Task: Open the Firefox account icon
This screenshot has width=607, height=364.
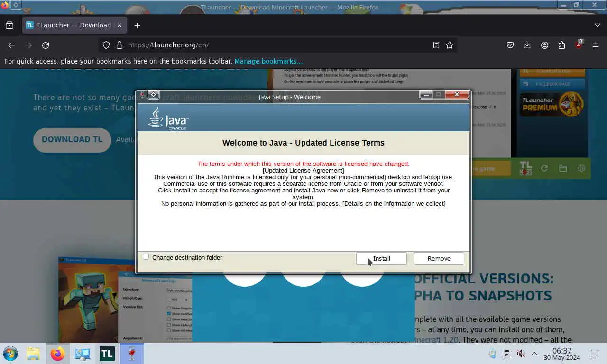Action: coord(544,45)
